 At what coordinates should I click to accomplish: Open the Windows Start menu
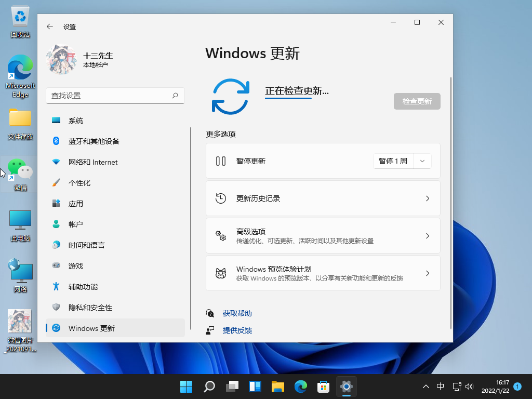coord(186,387)
